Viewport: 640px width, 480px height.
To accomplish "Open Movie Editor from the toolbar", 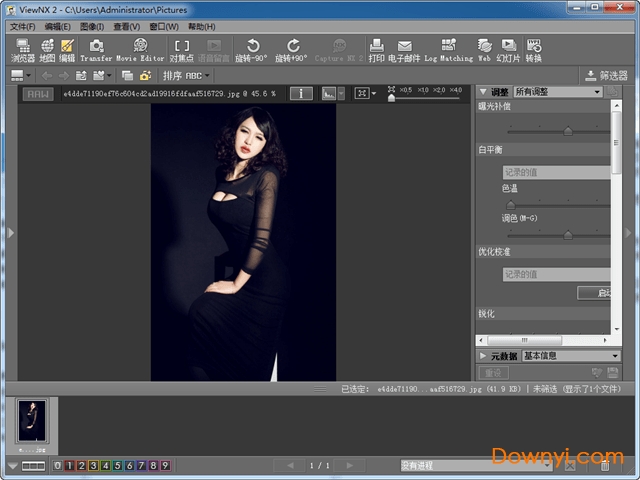I will (140, 50).
